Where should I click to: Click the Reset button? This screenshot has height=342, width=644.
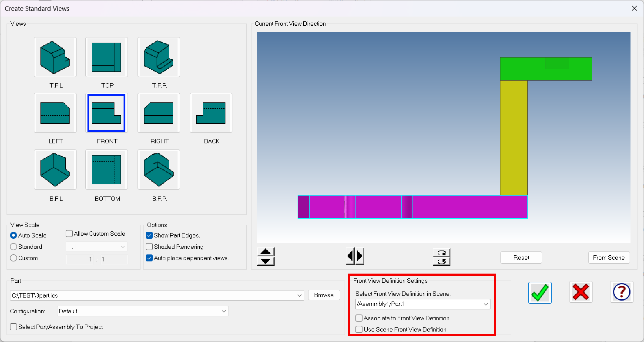(521, 257)
